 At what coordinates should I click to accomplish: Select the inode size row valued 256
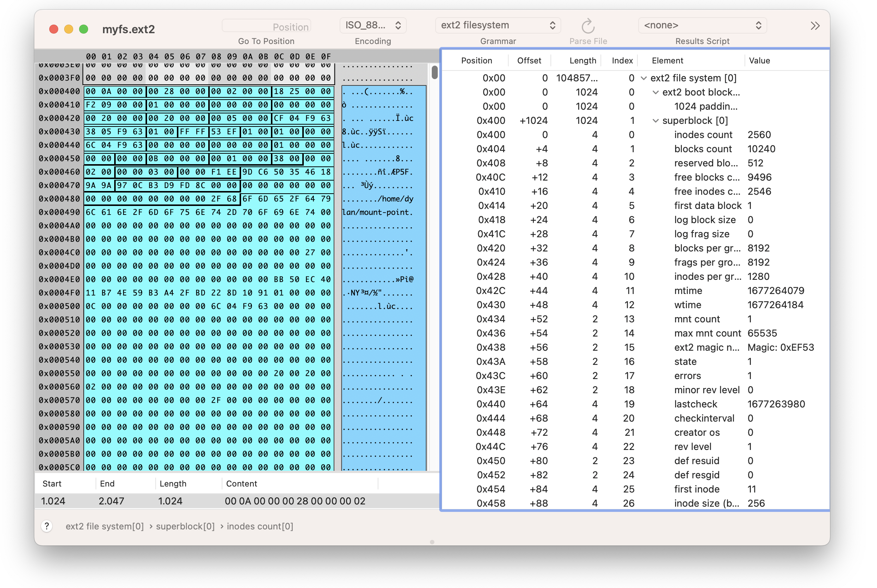pyautogui.click(x=636, y=504)
